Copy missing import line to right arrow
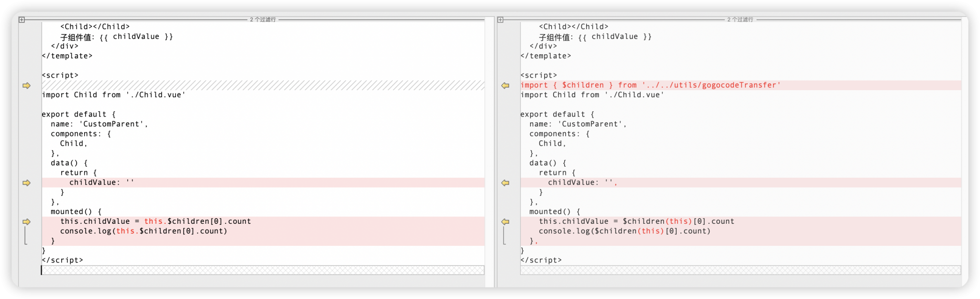 [x=26, y=86]
